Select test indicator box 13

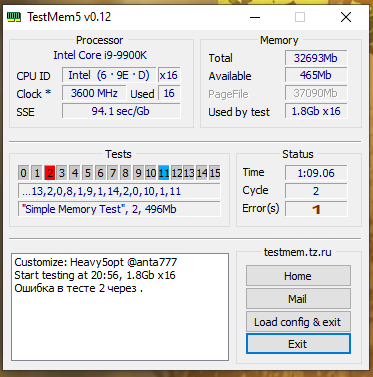(189, 173)
